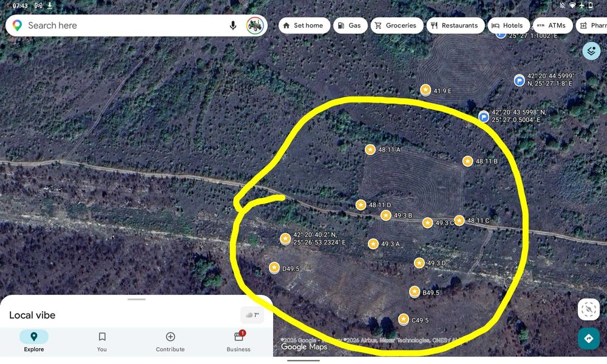Tap the Gmail notification icon in status bar
607x364 pixels.
pos(38,5)
